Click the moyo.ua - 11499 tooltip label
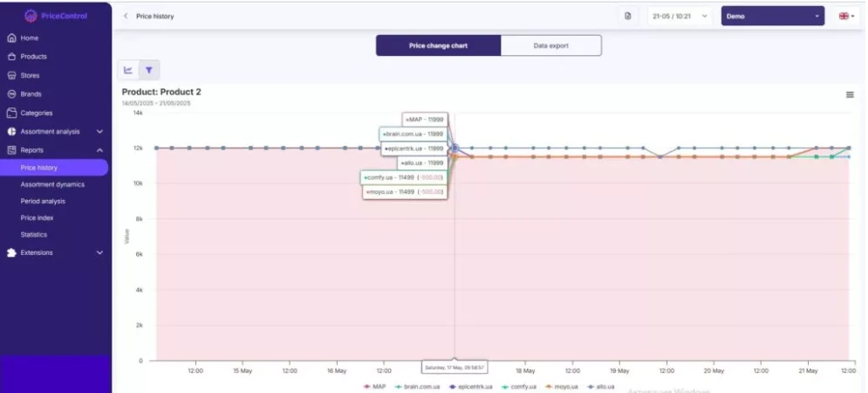The height and width of the screenshot is (393, 868). tap(405, 192)
